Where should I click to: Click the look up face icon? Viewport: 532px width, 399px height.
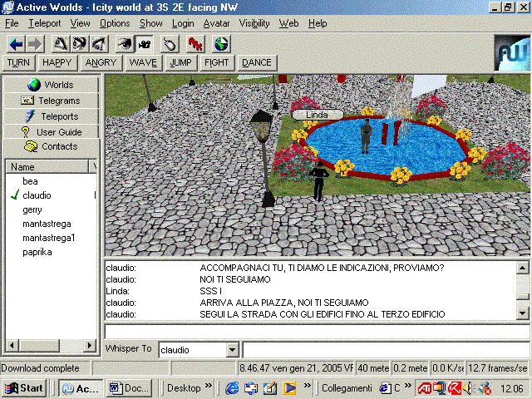(x=61, y=43)
